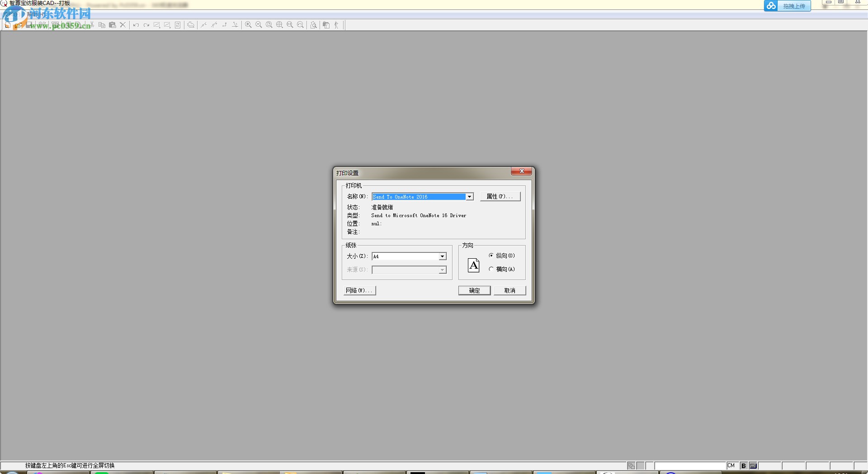
Task: Click the cascade windows icon in status bar
Action: coord(631,465)
